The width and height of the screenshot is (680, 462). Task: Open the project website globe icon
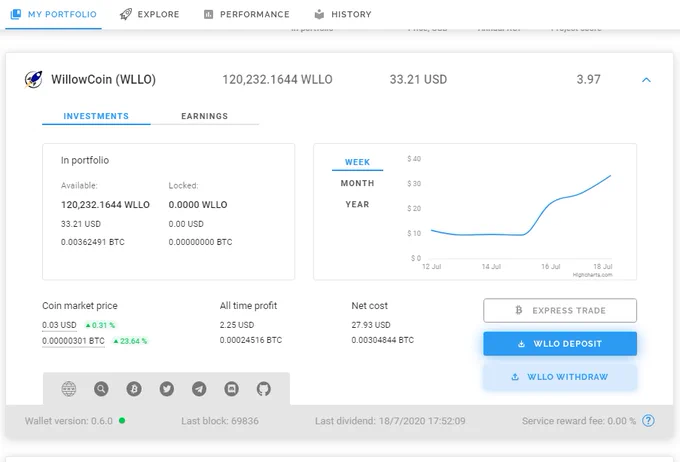pos(69,389)
